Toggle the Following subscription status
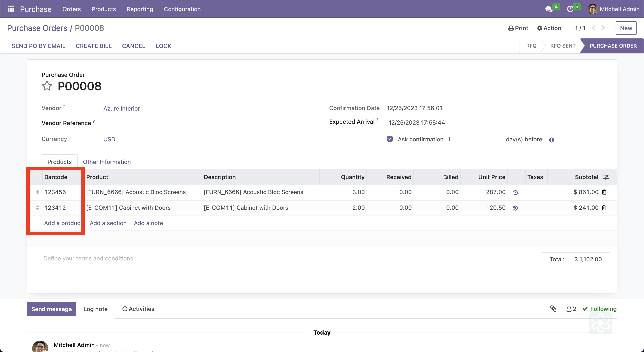Screen dimensions: 644x352 pyautogui.click(x=600, y=309)
